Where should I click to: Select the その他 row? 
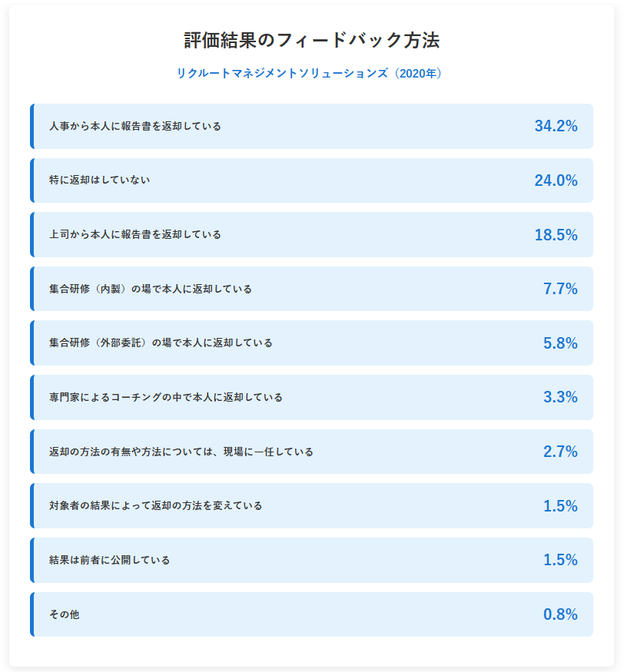click(312, 614)
